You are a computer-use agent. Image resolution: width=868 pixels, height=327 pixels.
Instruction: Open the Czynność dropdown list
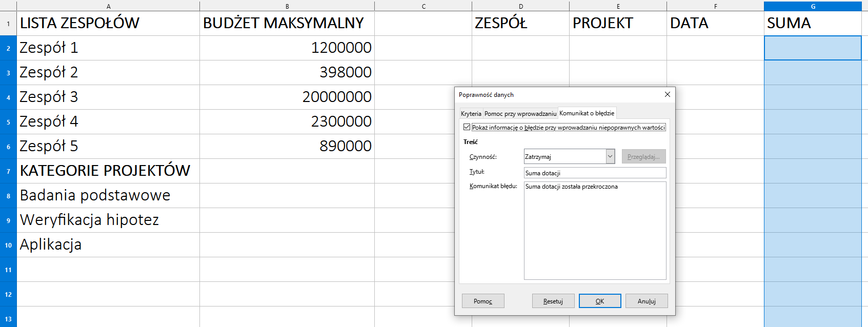(x=610, y=156)
